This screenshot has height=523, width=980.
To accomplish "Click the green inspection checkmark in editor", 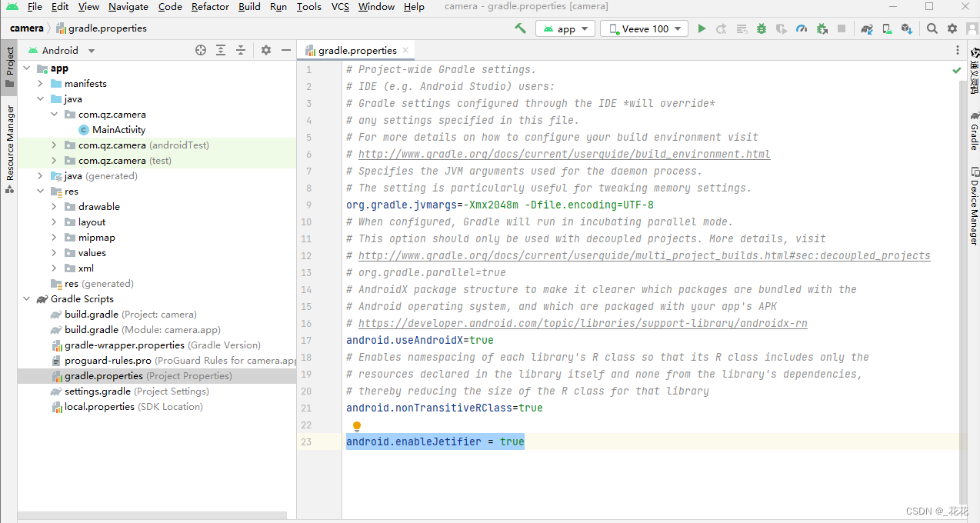I will click(957, 70).
